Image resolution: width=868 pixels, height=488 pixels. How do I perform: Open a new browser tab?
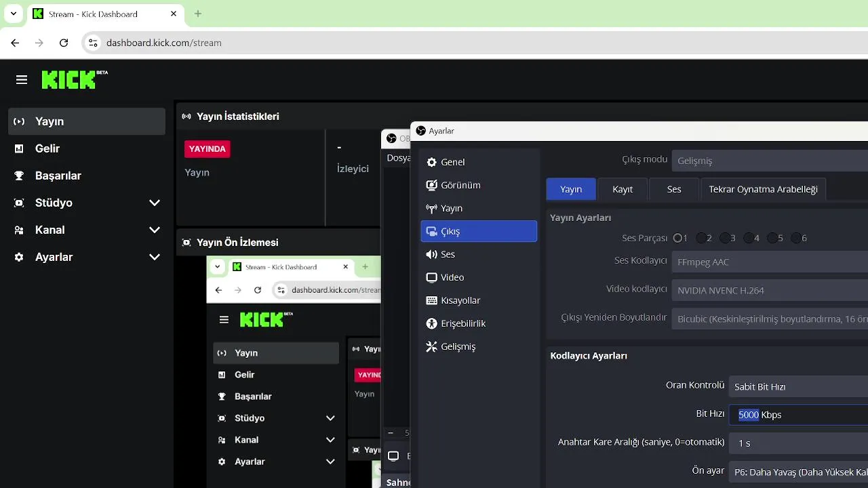click(198, 14)
